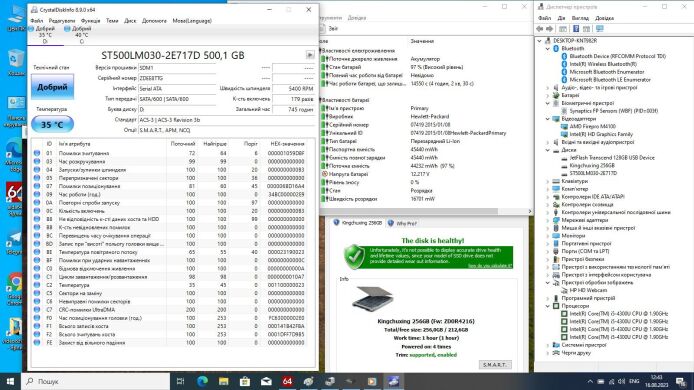The height and width of the screenshot is (390, 694).
Task: Click Forward arrow in Device Manager toolbar
Action: [549, 29]
